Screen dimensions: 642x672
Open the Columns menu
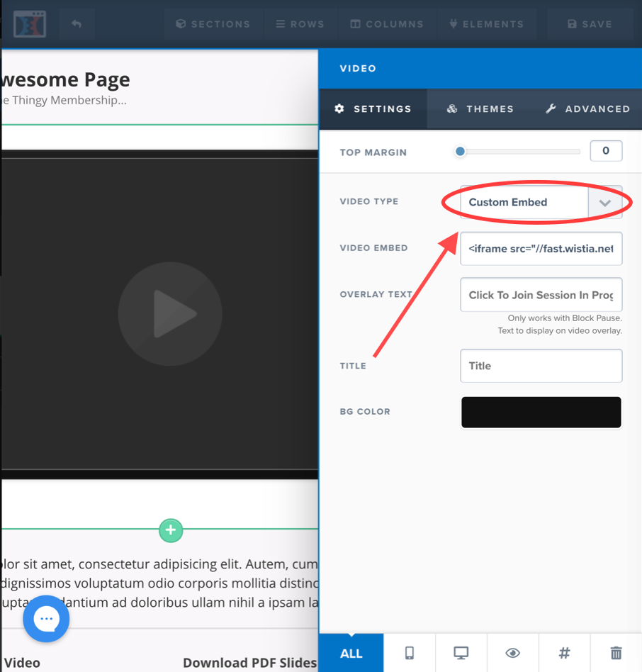387,24
